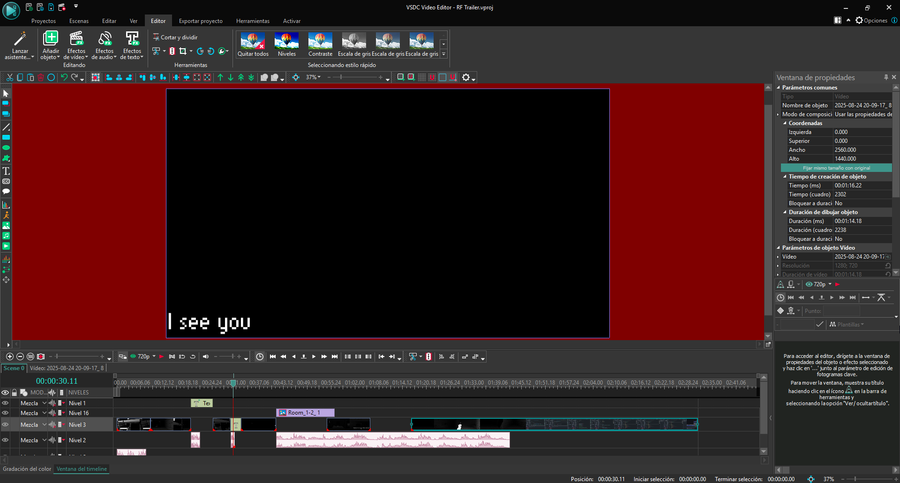This screenshot has width=900, height=483.
Task: Select the arrow pointer tool
Action: point(6,93)
